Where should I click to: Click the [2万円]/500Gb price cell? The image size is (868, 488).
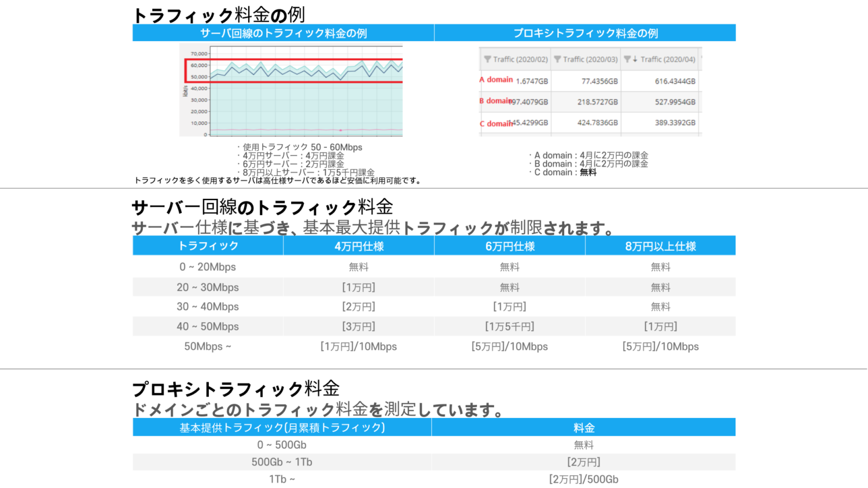(583, 479)
